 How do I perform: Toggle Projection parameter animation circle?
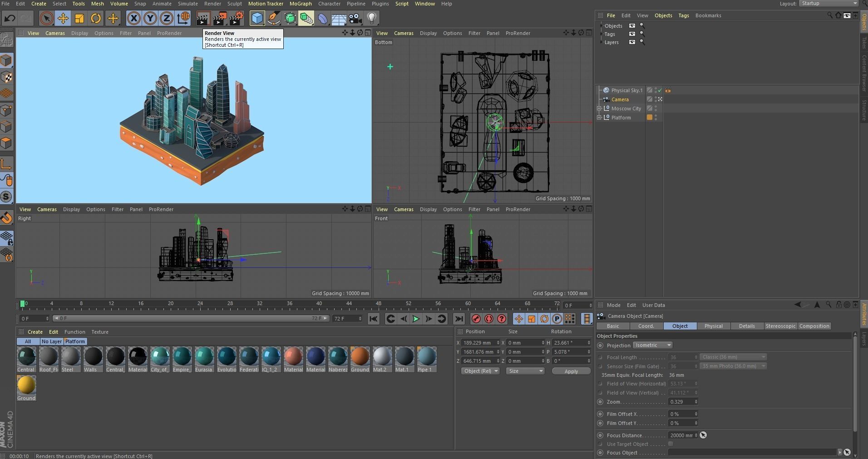coord(600,345)
